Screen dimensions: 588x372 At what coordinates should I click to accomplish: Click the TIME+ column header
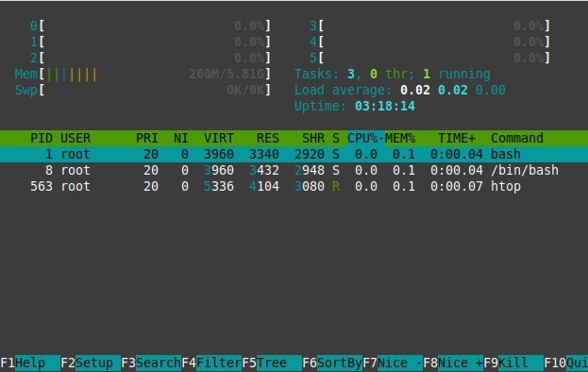pos(457,139)
